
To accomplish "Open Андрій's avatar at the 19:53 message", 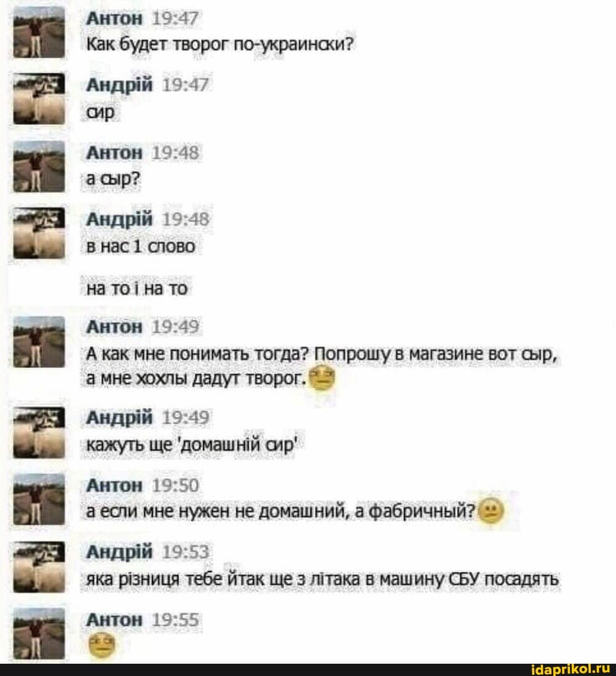I will point(39,567).
